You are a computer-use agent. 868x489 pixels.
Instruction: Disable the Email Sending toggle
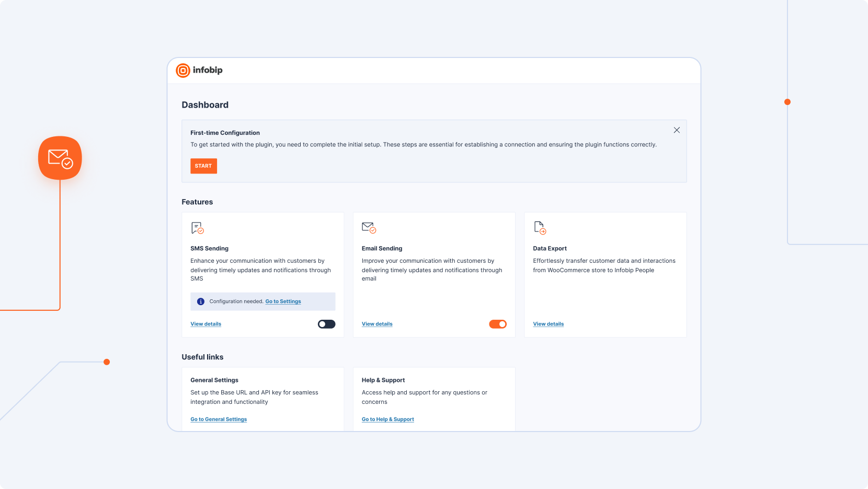[x=498, y=324]
